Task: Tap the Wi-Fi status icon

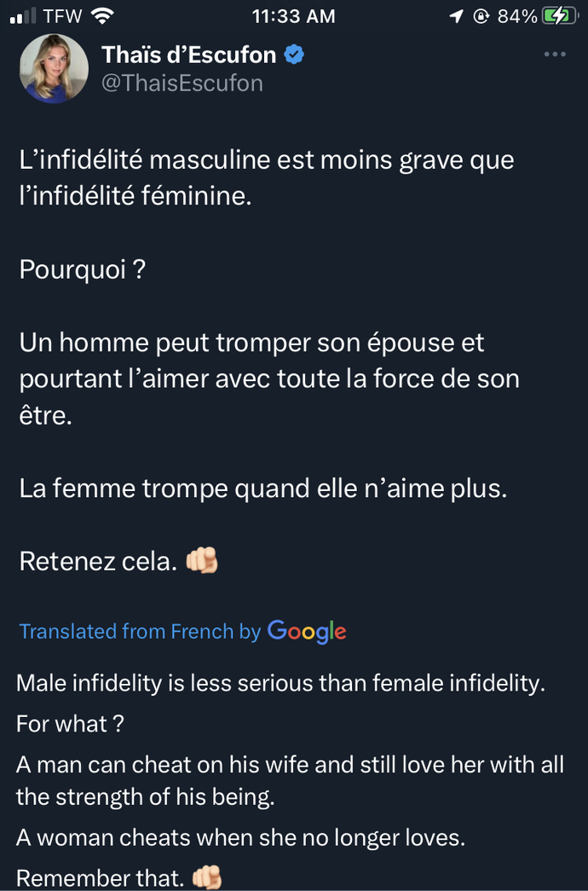Action: coord(101,16)
